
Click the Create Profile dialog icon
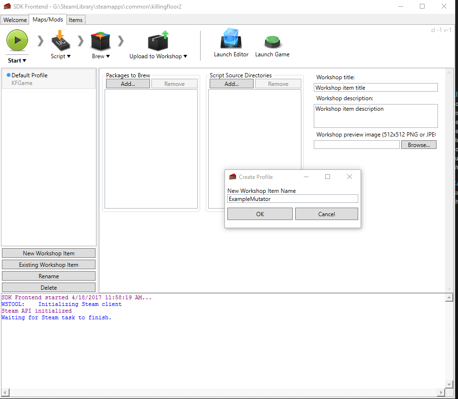tap(233, 177)
